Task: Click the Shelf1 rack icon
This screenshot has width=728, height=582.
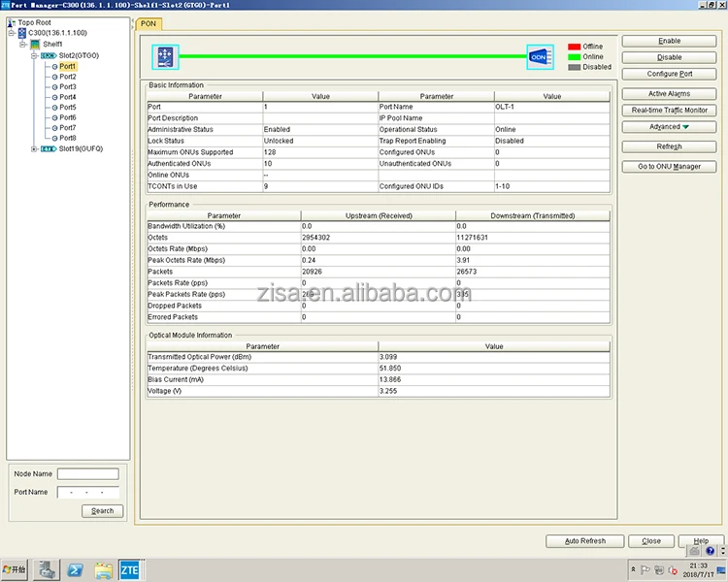Action: [35, 44]
